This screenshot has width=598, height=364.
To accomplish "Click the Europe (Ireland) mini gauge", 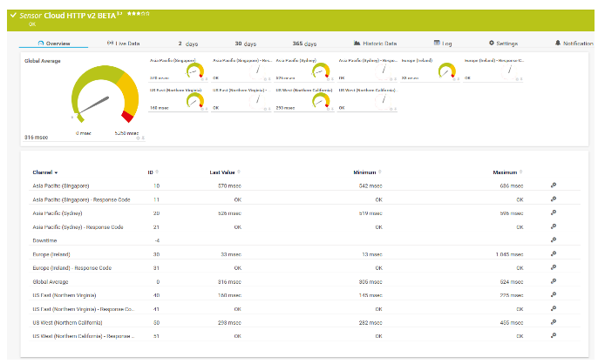I will (x=447, y=71).
